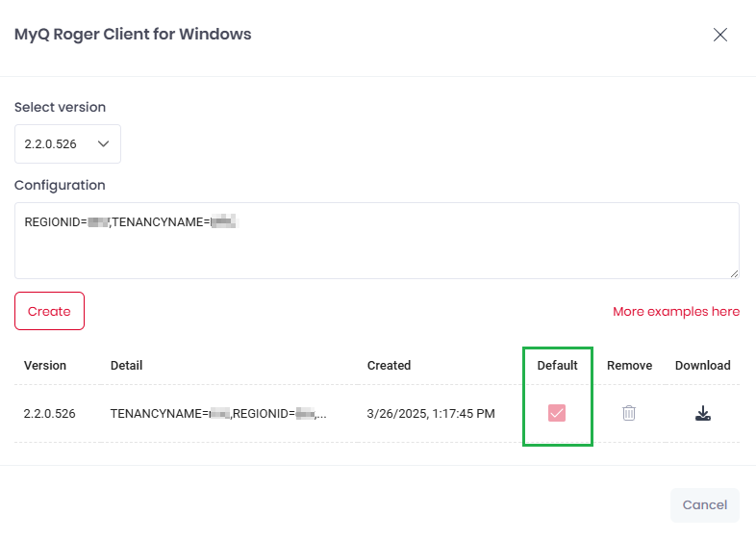Select the Default column header
756x541 pixels.
tap(557, 366)
